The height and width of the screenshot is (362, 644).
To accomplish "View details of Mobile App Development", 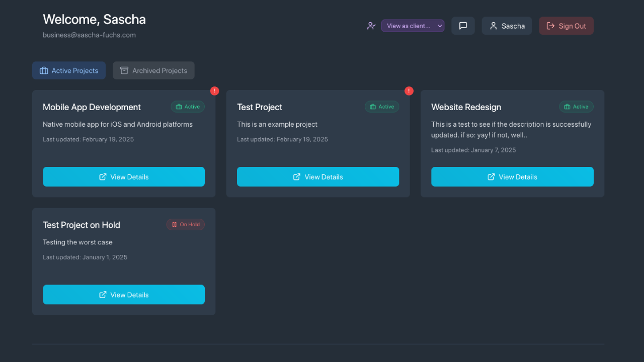I will click(x=124, y=177).
